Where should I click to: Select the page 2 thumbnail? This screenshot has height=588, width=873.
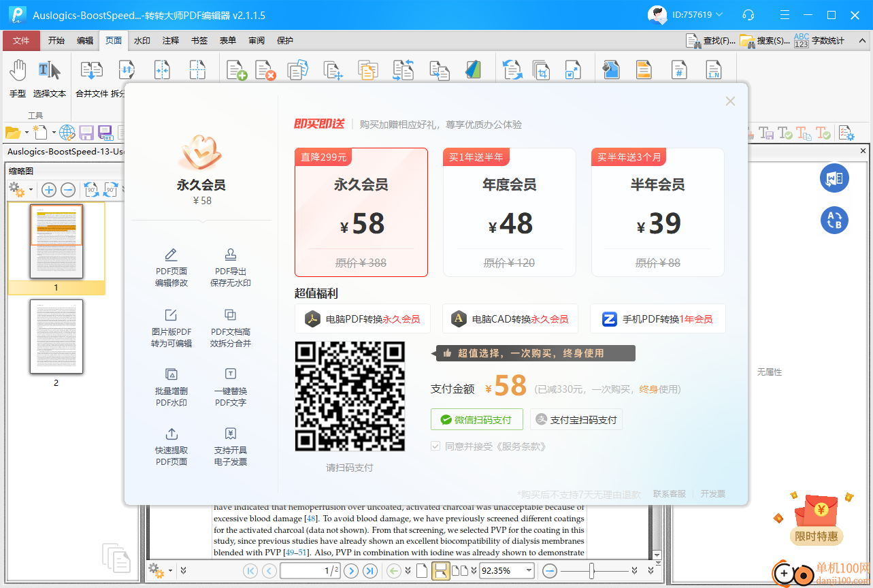pos(56,336)
